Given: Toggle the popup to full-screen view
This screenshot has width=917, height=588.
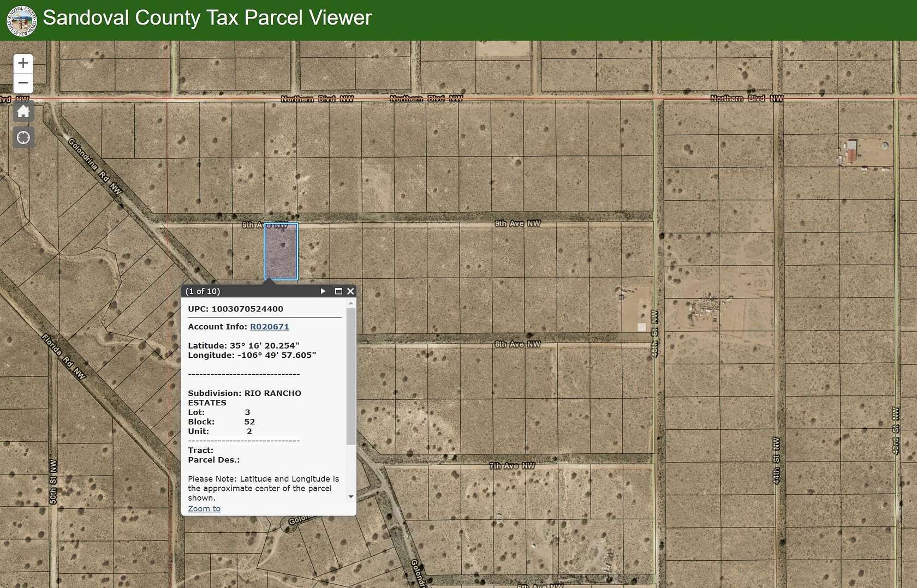Looking at the screenshot, I should click(x=338, y=291).
